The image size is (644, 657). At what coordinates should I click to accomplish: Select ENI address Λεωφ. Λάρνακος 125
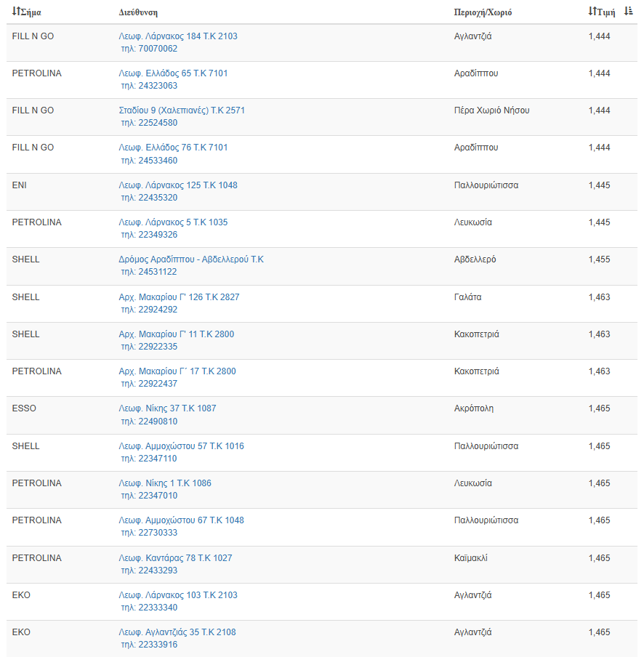pyautogui.click(x=178, y=185)
